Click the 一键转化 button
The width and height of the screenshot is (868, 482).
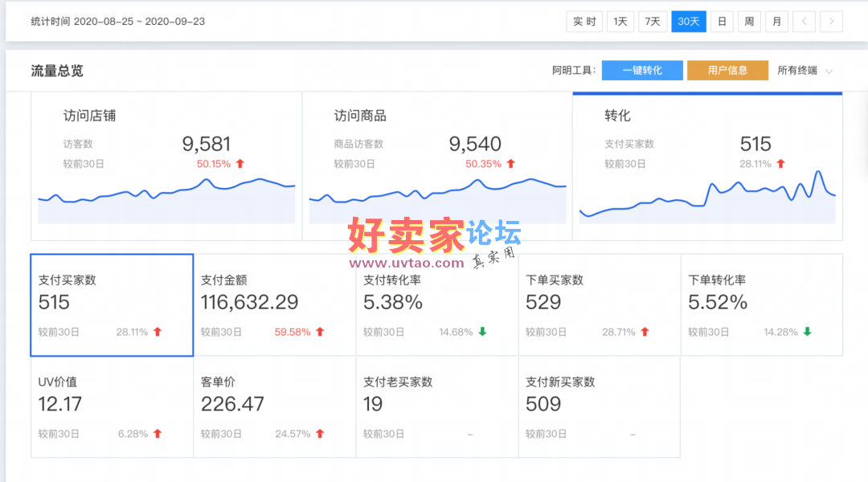click(x=642, y=71)
